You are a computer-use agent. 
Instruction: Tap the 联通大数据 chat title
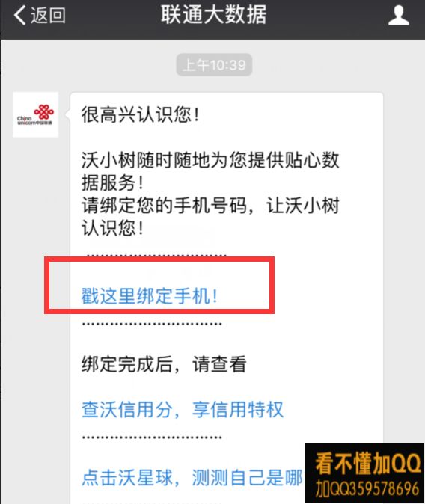(214, 15)
